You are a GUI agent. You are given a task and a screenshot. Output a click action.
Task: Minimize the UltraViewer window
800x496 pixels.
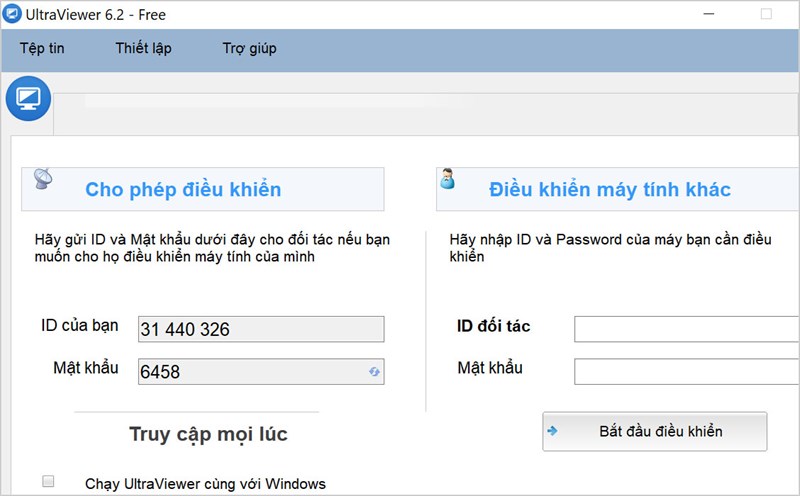[x=710, y=15]
